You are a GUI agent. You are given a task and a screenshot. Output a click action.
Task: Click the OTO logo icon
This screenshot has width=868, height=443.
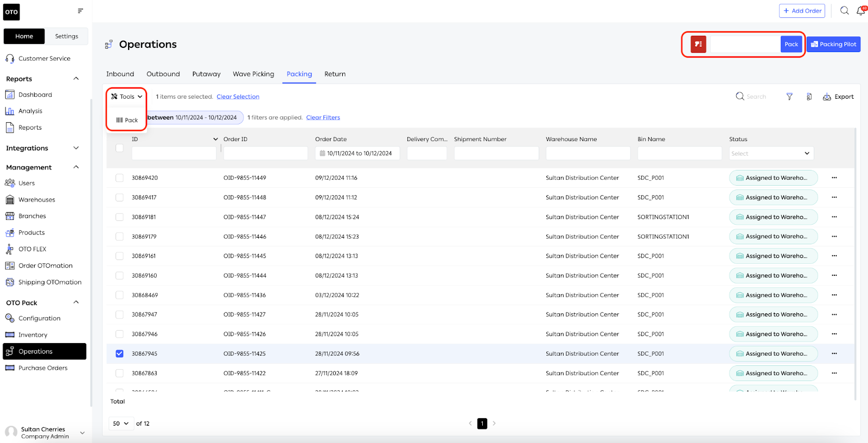11,12
